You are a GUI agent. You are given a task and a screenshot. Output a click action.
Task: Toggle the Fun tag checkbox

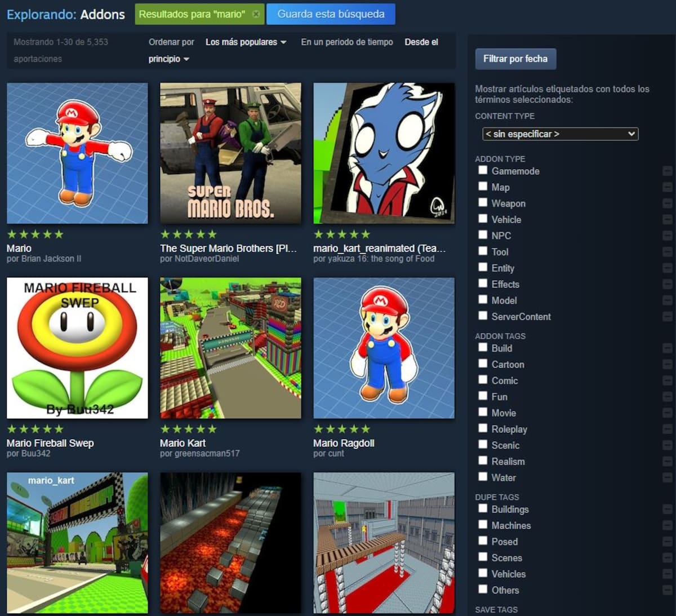point(483,396)
